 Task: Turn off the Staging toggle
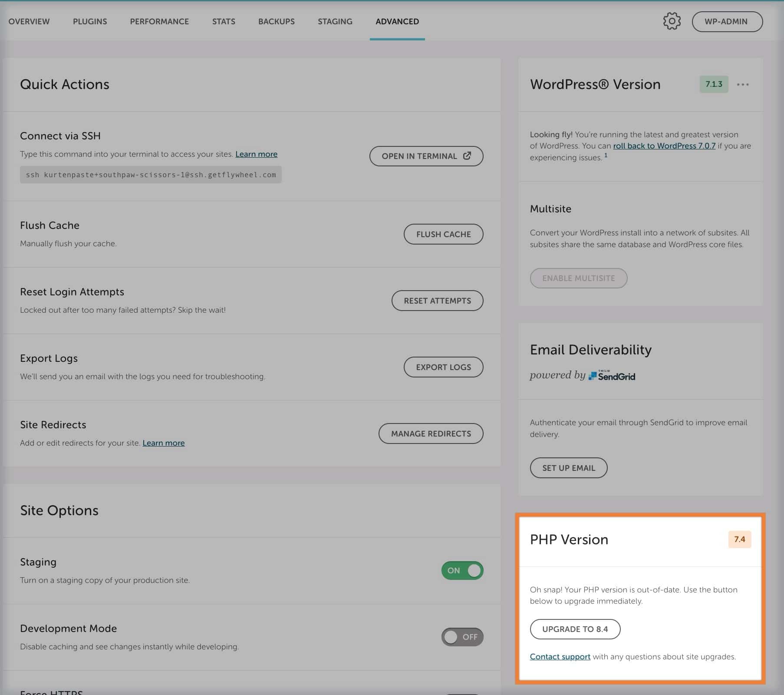click(462, 570)
